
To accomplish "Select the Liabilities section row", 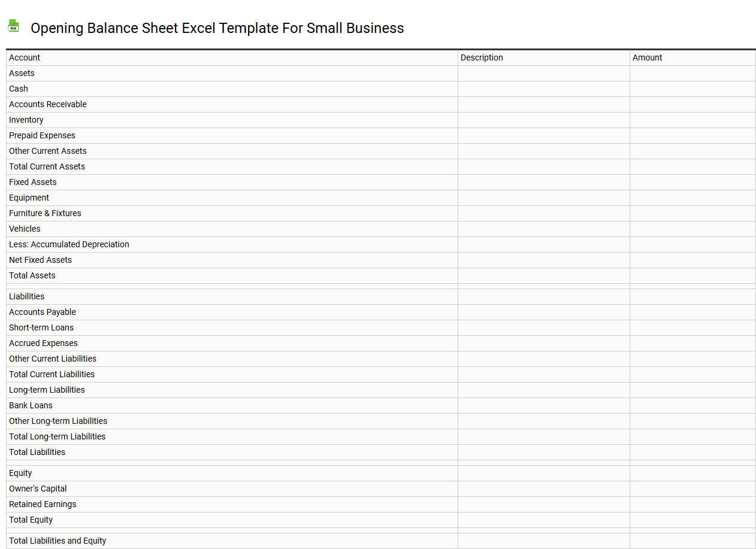I will (x=27, y=296).
